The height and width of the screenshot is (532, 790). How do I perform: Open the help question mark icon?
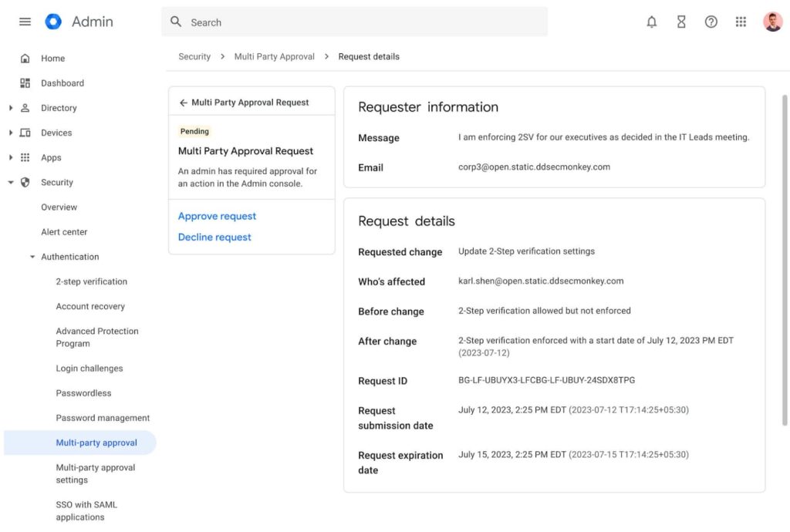point(711,22)
